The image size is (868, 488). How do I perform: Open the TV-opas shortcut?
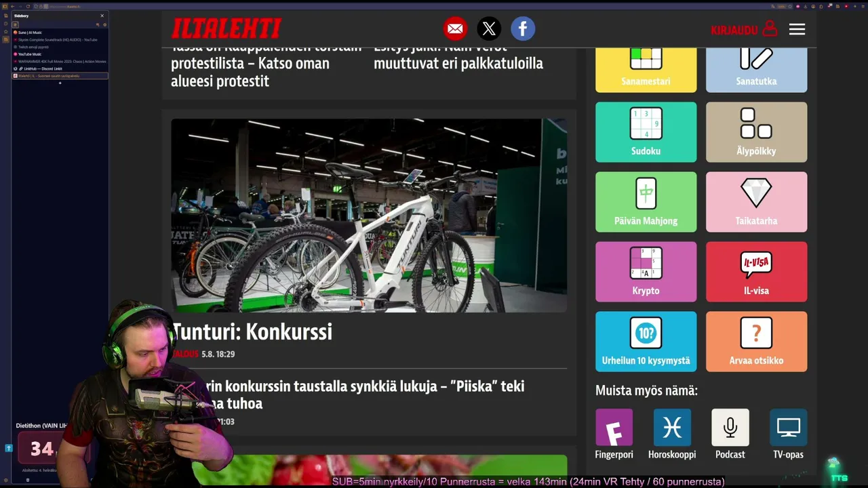(788, 434)
